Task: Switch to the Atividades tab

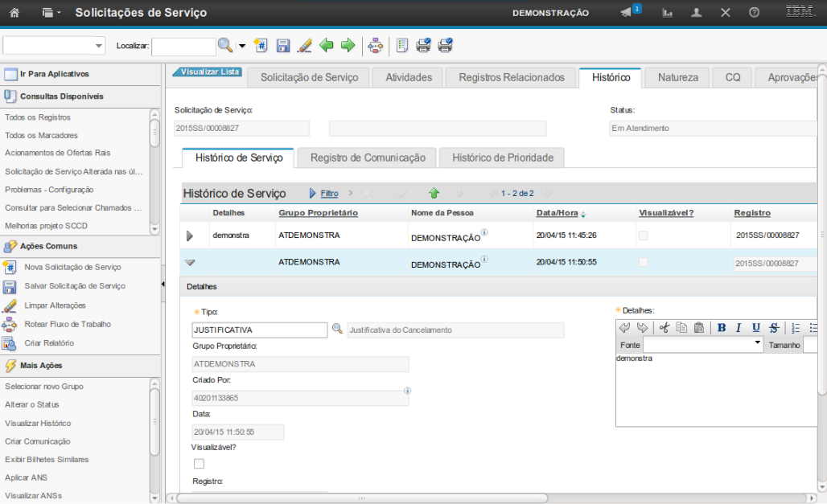Action: tap(409, 78)
